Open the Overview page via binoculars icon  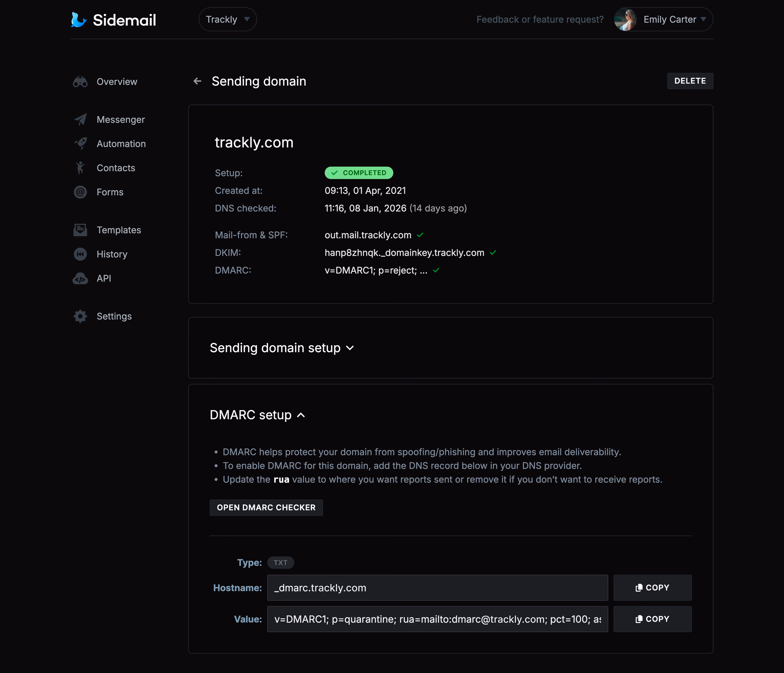80,81
